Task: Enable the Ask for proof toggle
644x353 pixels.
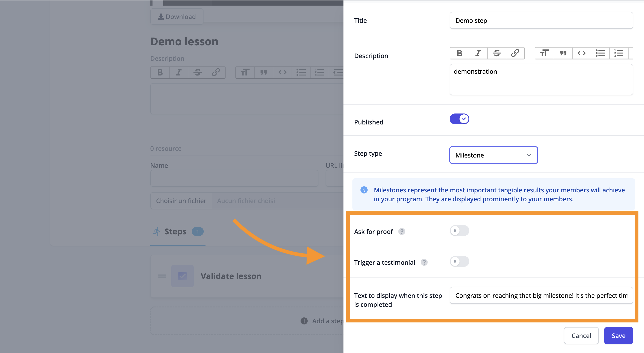Action: coord(459,231)
